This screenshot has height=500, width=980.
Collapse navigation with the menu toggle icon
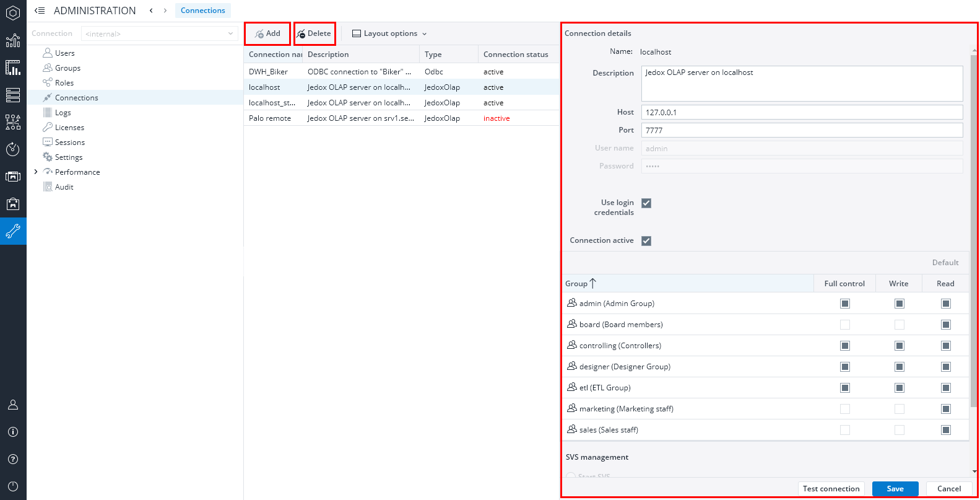tap(40, 11)
